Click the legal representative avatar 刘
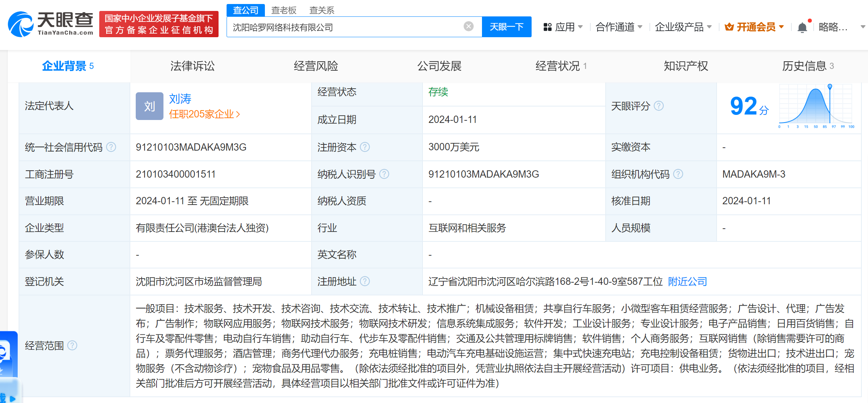868x403 pixels. coord(149,106)
